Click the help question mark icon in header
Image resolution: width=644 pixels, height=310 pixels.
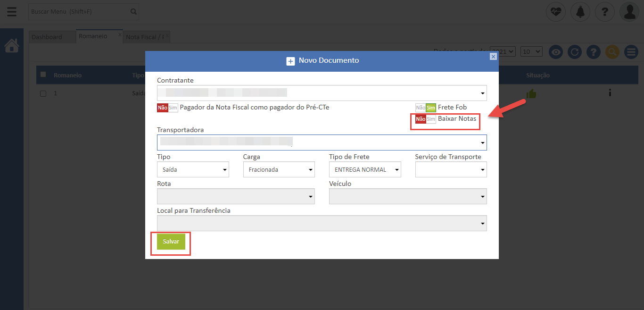605,12
